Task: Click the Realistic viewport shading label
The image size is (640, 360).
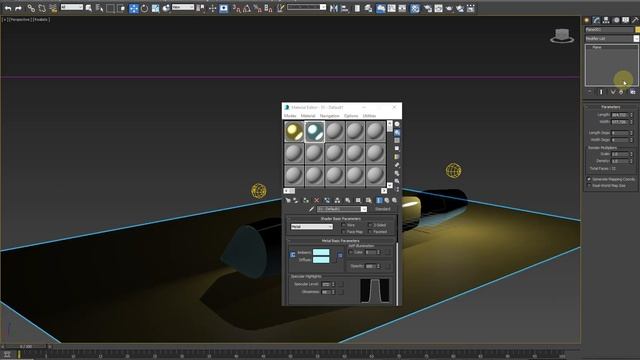Action: [41, 20]
